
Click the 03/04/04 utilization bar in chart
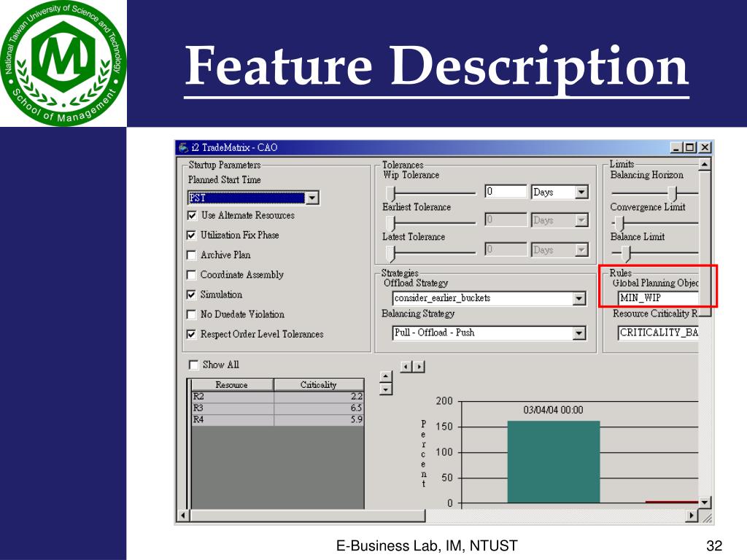(553, 462)
